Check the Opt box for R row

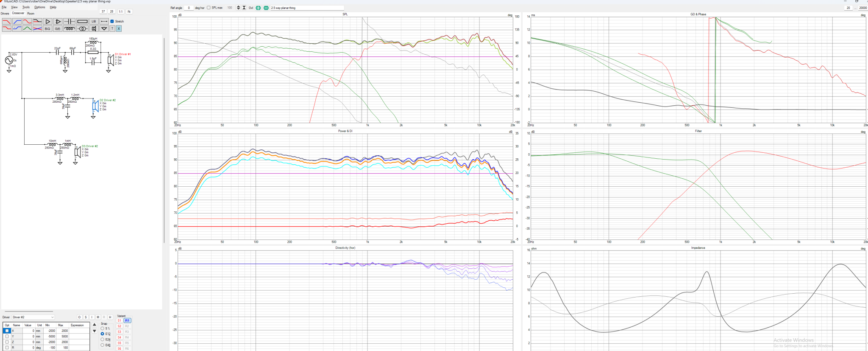tap(7, 348)
